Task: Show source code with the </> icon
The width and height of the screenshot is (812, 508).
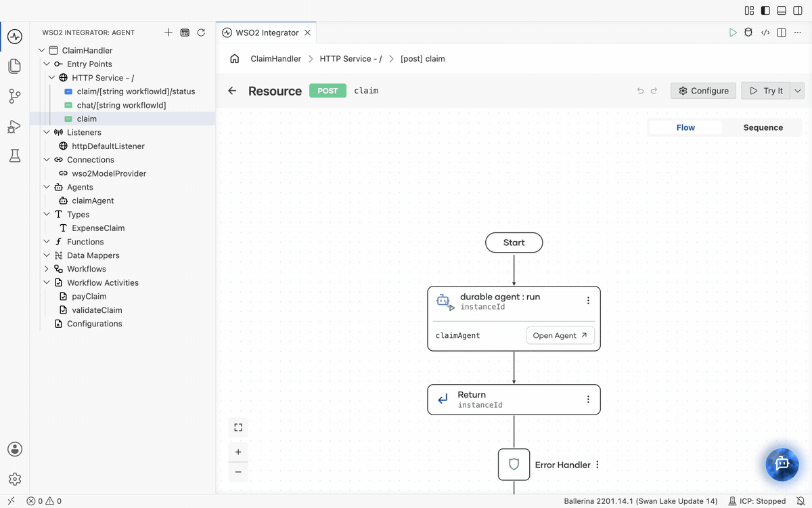Action: [x=765, y=33]
